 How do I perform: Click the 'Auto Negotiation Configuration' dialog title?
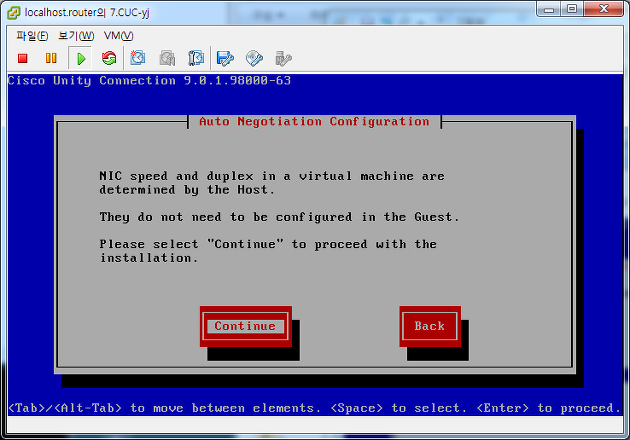coord(314,121)
